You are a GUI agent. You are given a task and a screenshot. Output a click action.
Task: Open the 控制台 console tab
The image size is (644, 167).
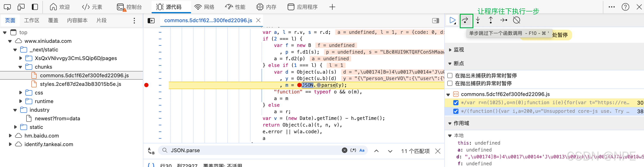129,7
